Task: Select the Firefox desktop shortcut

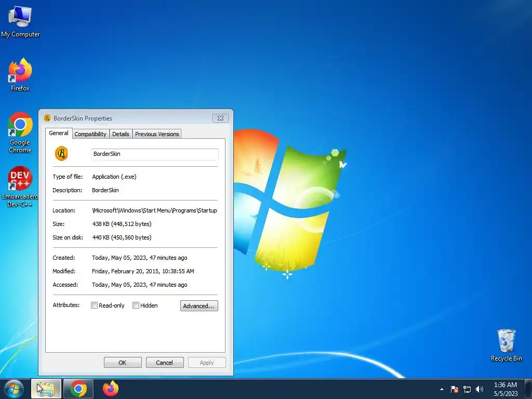Action: pos(20,75)
